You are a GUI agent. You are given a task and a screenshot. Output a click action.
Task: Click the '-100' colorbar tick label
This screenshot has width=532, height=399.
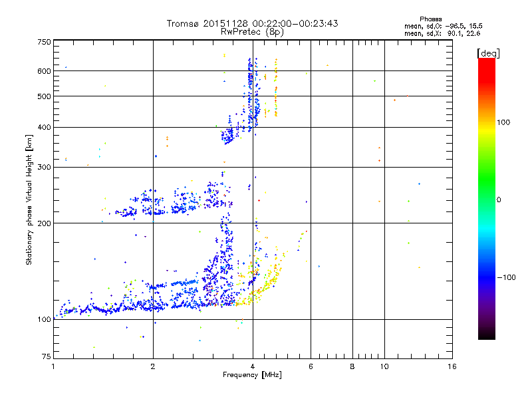click(x=506, y=277)
